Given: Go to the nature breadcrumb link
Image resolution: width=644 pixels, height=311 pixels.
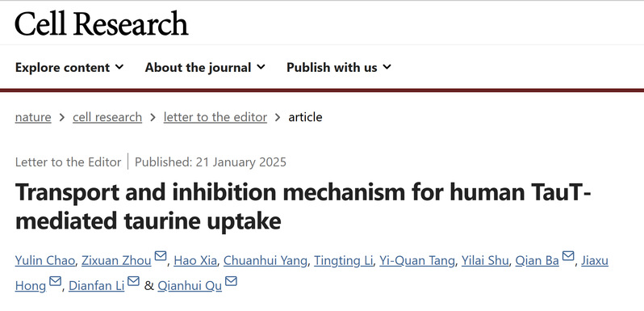Looking at the screenshot, I should [33, 117].
